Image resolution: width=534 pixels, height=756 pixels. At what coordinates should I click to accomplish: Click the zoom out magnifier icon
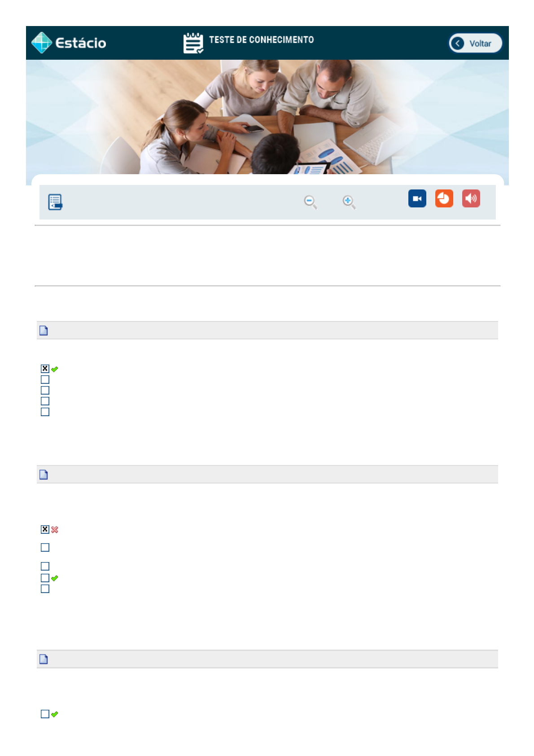coord(310,202)
